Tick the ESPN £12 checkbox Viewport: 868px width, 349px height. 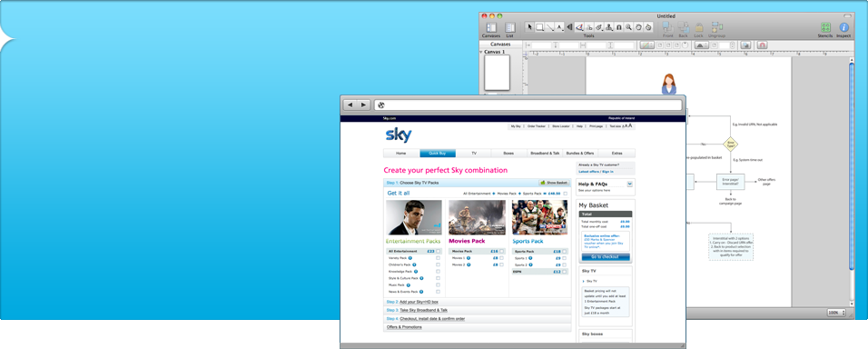[x=565, y=272]
